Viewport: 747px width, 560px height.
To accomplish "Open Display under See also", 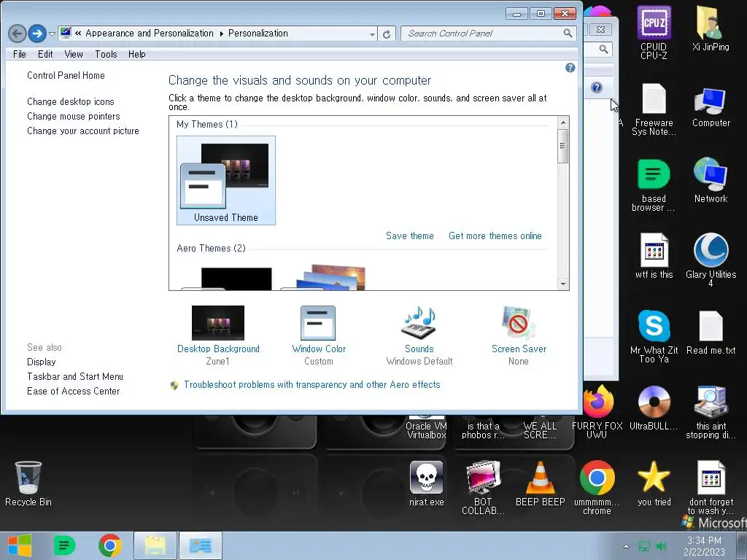I will pyautogui.click(x=42, y=362).
